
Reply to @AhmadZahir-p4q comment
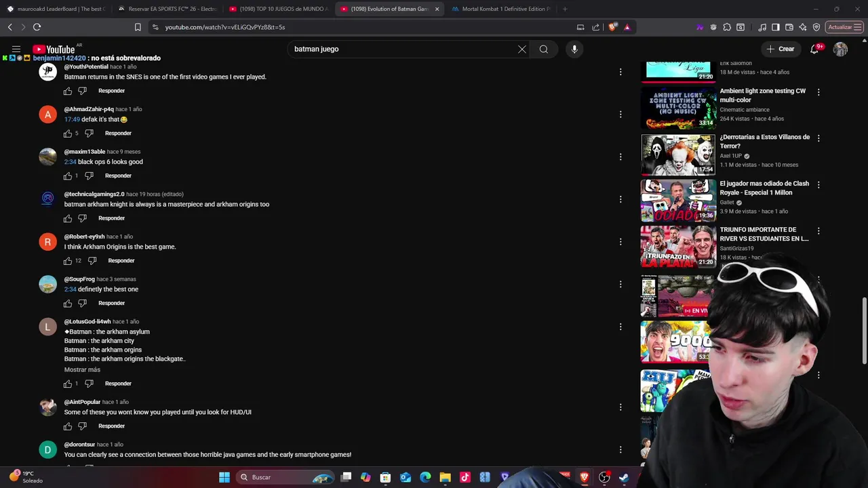[118, 134]
